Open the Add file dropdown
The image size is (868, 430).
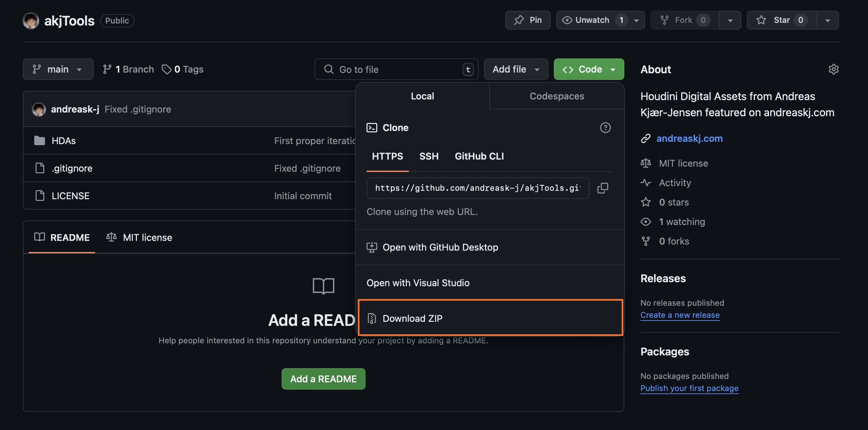[x=516, y=69]
